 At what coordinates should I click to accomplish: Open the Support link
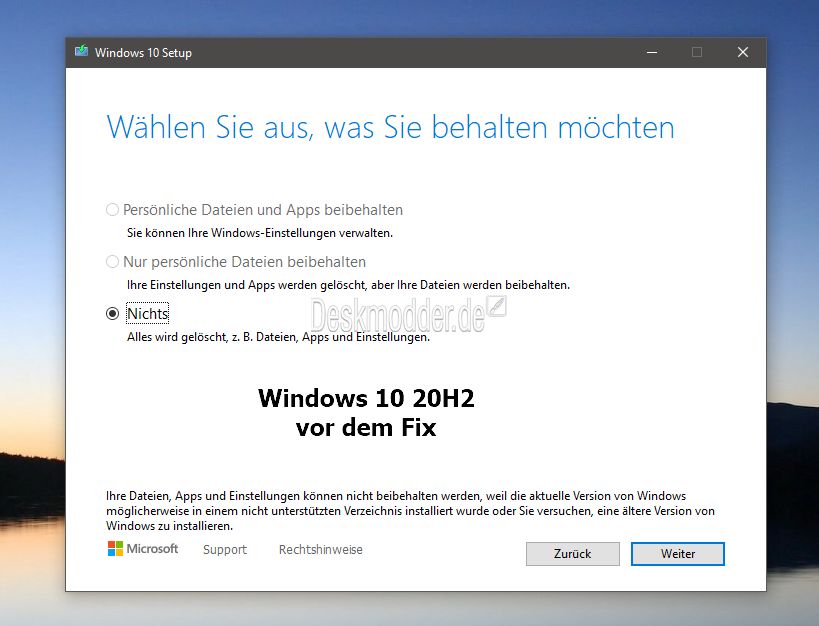click(225, 550)
